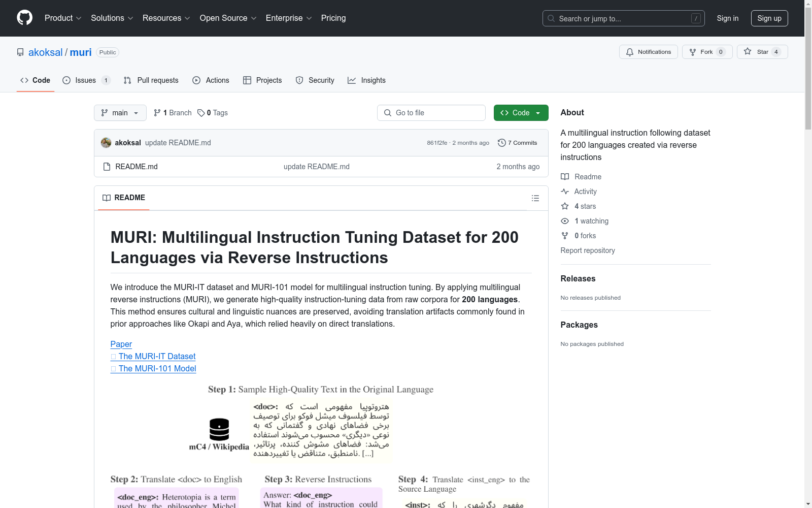This screenshot has height=508, width=812.
Task: Open the latest commit message update README.md
Action: 178,143
